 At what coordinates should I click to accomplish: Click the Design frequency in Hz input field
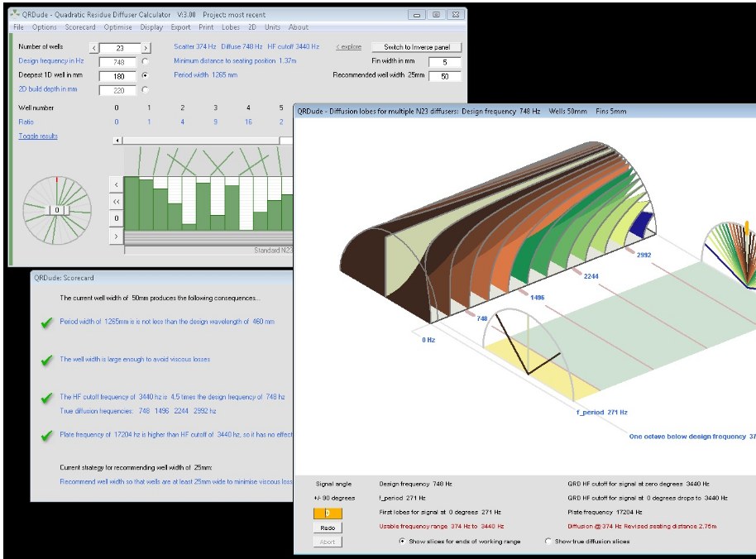(x=118, y=62)
